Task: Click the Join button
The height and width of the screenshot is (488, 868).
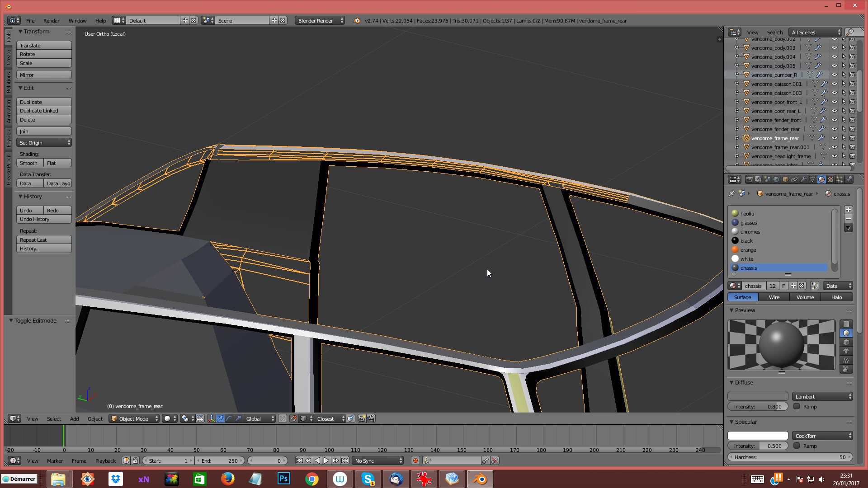Action: click(44, 131)
